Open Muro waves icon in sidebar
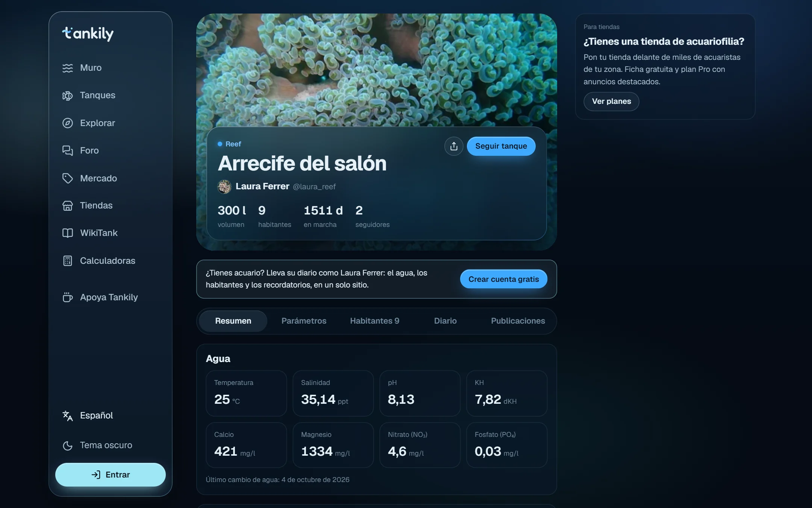Viewport: 812px width, 508px height. pyautogui.click(x=68, y=68)
